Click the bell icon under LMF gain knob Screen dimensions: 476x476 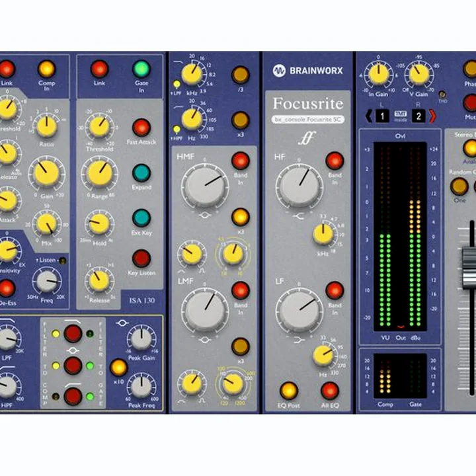tap(205, 340)
